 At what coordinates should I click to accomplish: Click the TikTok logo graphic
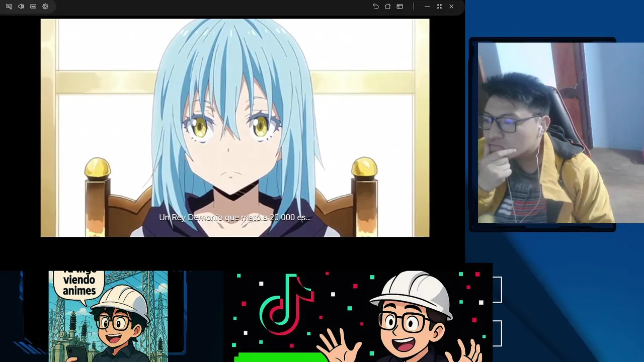click(287, 304)
